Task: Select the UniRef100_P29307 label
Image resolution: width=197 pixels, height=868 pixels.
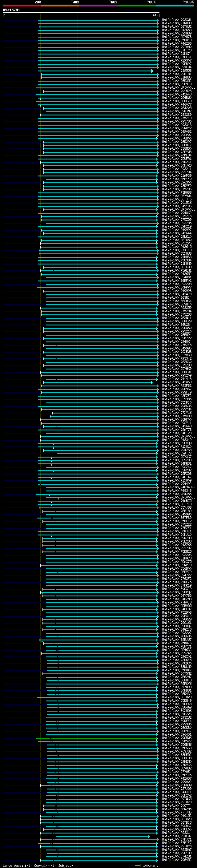Action: tap(176, 60)
